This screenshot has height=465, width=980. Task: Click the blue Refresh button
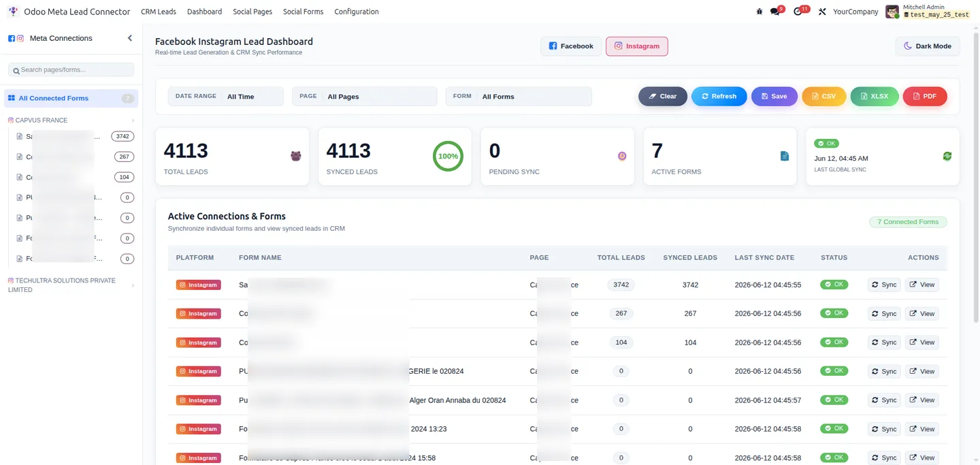pos(719,97)
